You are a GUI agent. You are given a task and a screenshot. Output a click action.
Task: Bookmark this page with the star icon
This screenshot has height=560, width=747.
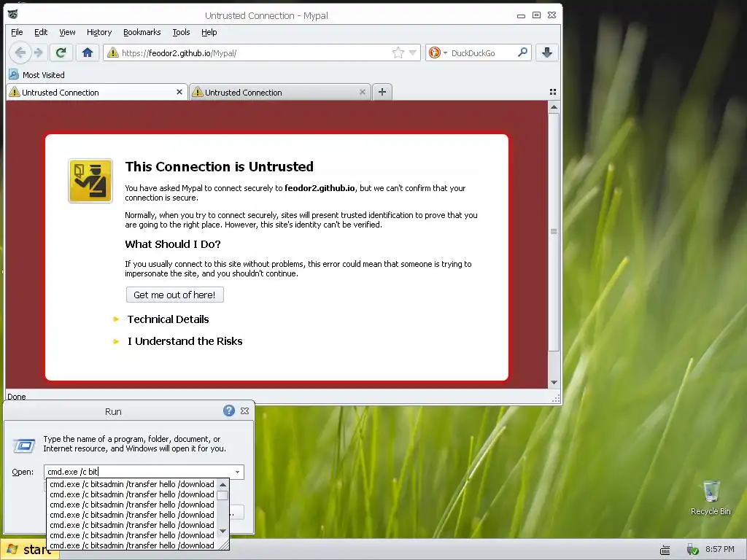pos(398,52)
